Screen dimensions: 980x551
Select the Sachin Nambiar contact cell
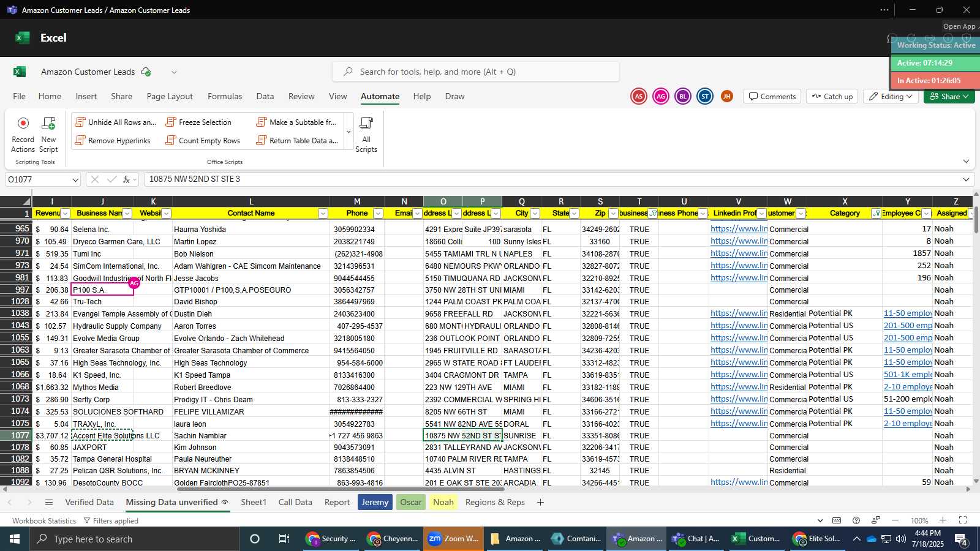point(251,435)
